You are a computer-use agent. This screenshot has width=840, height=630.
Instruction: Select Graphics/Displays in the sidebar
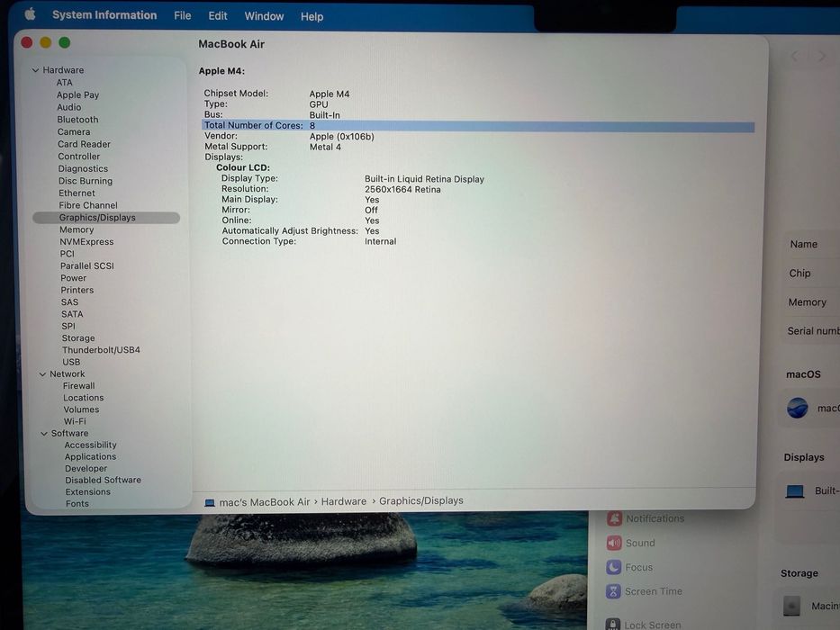click(x=106, y=218)
